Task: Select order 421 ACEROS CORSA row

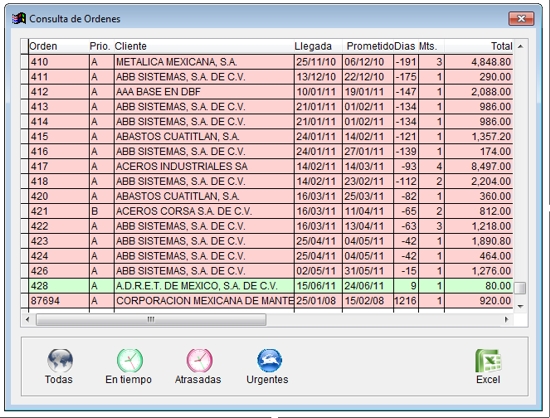Action: point(270,211)
